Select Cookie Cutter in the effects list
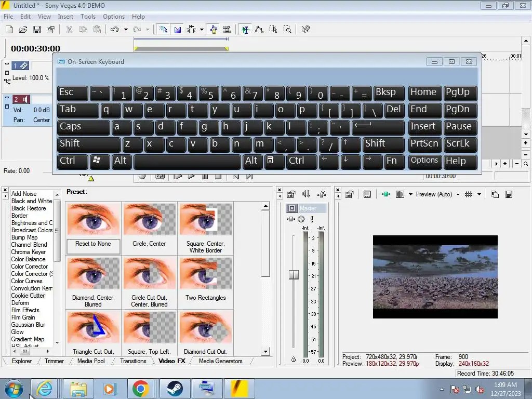 (x=28, y=296)
